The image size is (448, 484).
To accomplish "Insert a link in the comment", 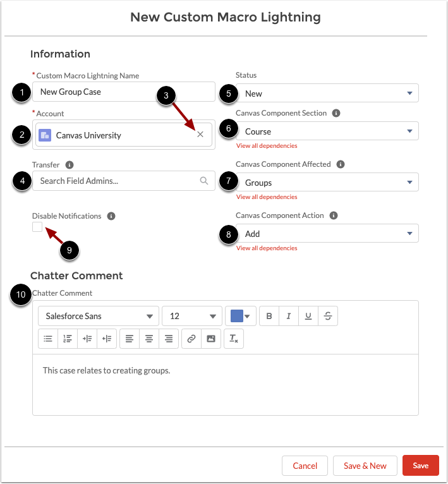I will [191, 339].
